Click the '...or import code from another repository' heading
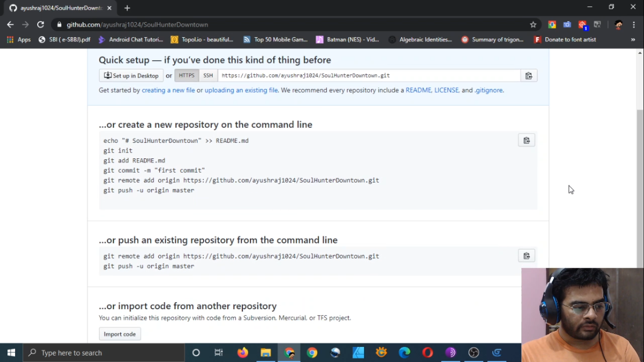Screen dimensions: 644x362 [188, 306]
